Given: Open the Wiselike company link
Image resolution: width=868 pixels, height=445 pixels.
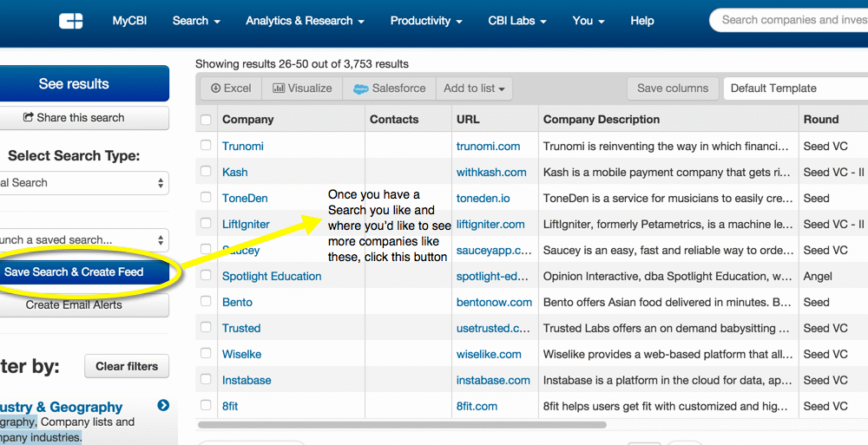Looking at the screenshot, I should coord(241,354).
